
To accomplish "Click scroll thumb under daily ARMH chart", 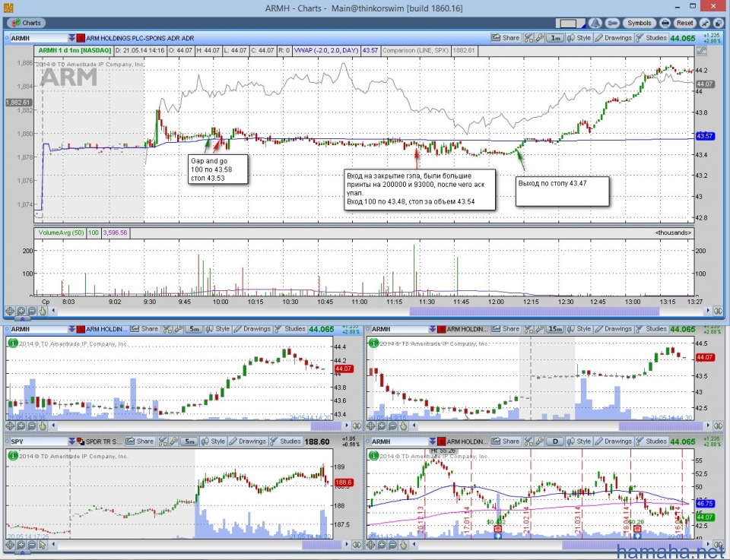I will 632,545.
